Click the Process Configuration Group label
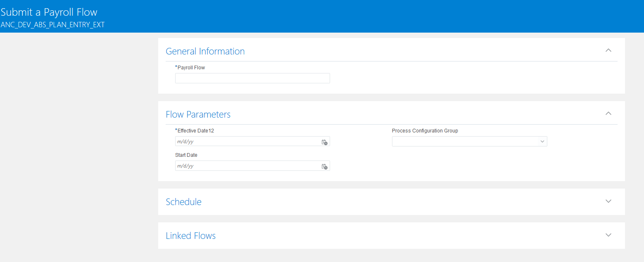This screenshot has width=644, height=262. tap(425, 131)
